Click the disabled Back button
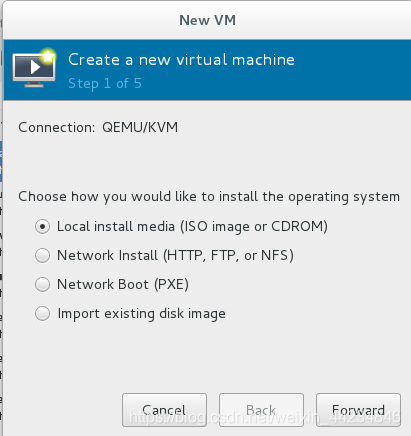 [261, 410]
